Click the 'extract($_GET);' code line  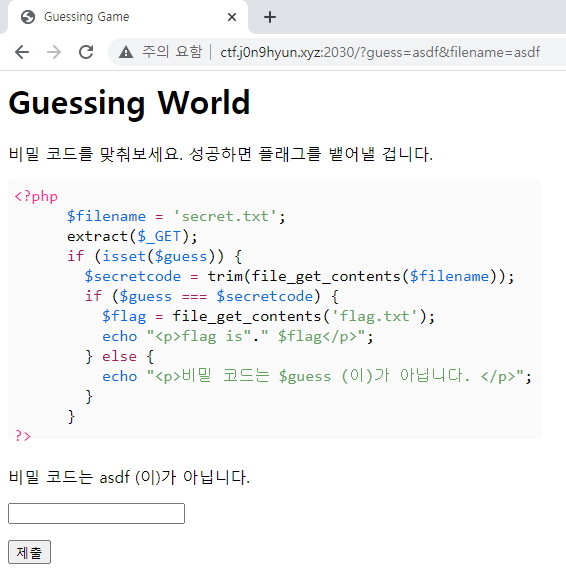[x=132, y=236]
